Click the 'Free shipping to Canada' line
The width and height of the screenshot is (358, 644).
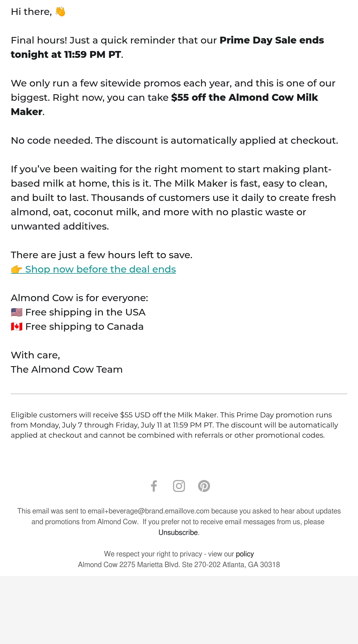84,326
